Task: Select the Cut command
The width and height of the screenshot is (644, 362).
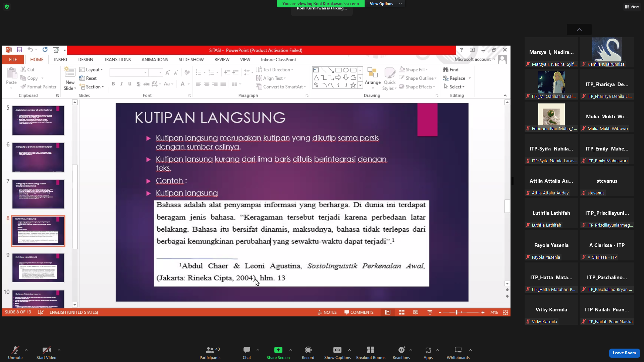Action: (28, 69)
